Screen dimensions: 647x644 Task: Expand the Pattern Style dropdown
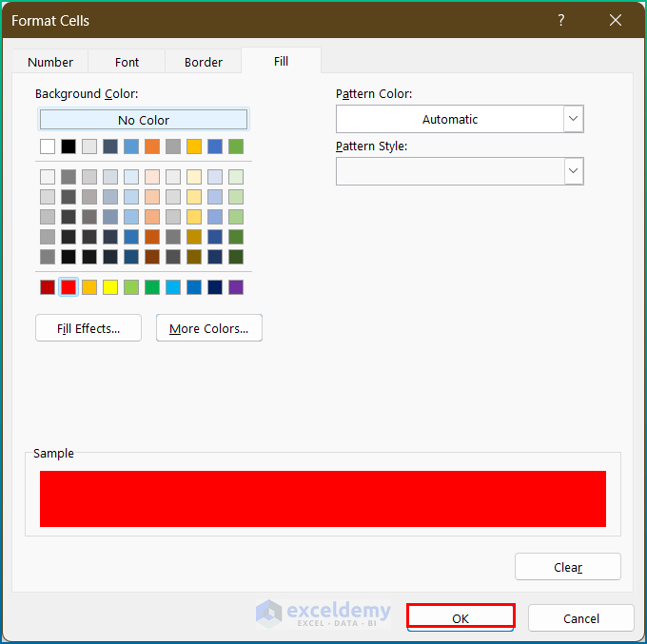(x=573, y=171)
